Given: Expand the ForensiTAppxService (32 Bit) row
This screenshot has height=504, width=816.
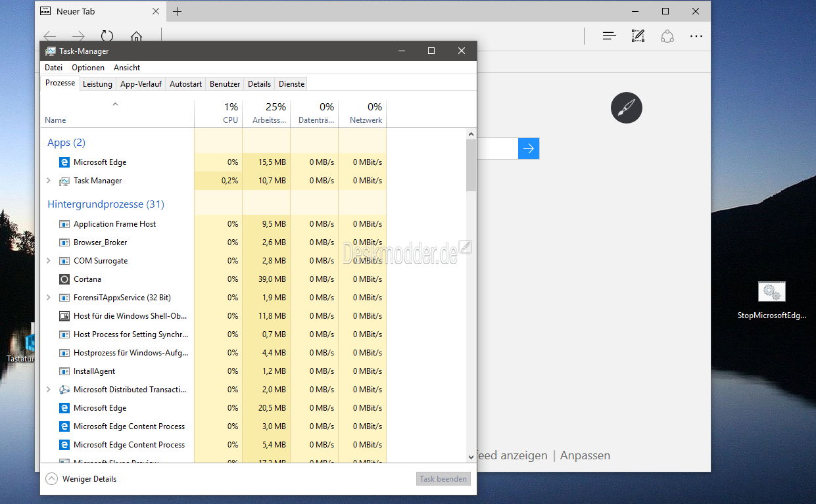Looking at the screenshot, I should click(x=48, y=298).
